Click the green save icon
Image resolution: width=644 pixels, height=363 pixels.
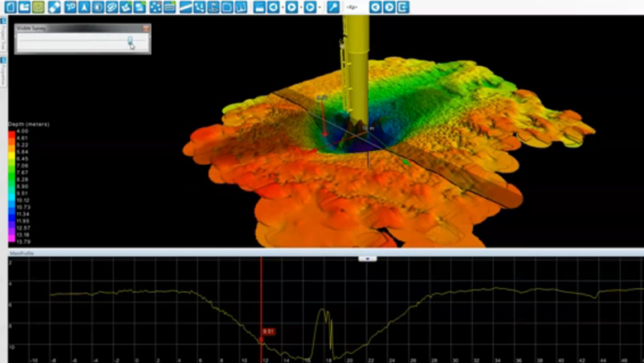point(39,7)
